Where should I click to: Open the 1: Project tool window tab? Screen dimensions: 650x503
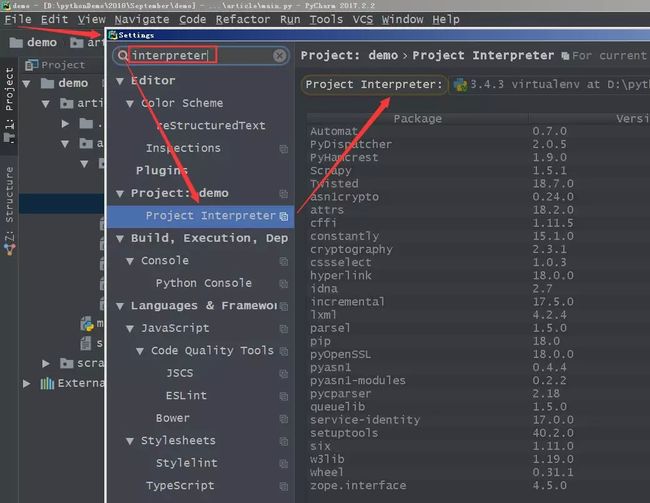pyautogui.click(x=9, y=105)
